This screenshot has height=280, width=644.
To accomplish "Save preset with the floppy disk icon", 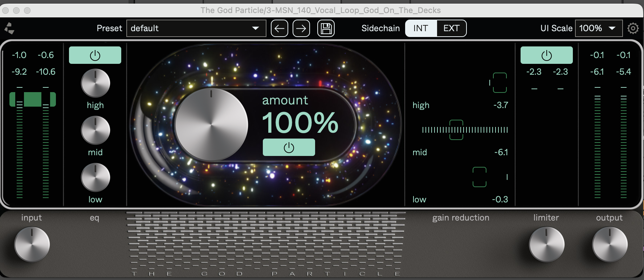I will click(326, 28).
